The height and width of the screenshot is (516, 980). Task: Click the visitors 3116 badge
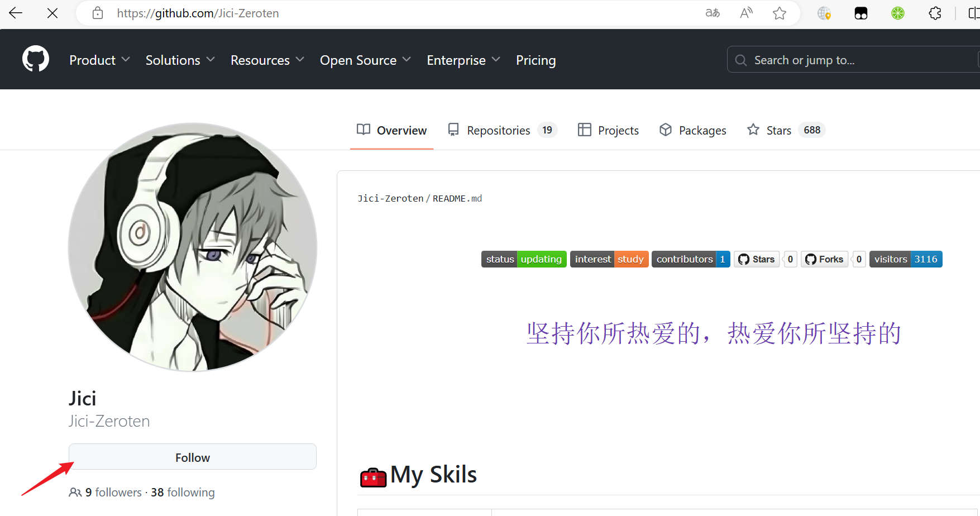[x=906, y=259]
